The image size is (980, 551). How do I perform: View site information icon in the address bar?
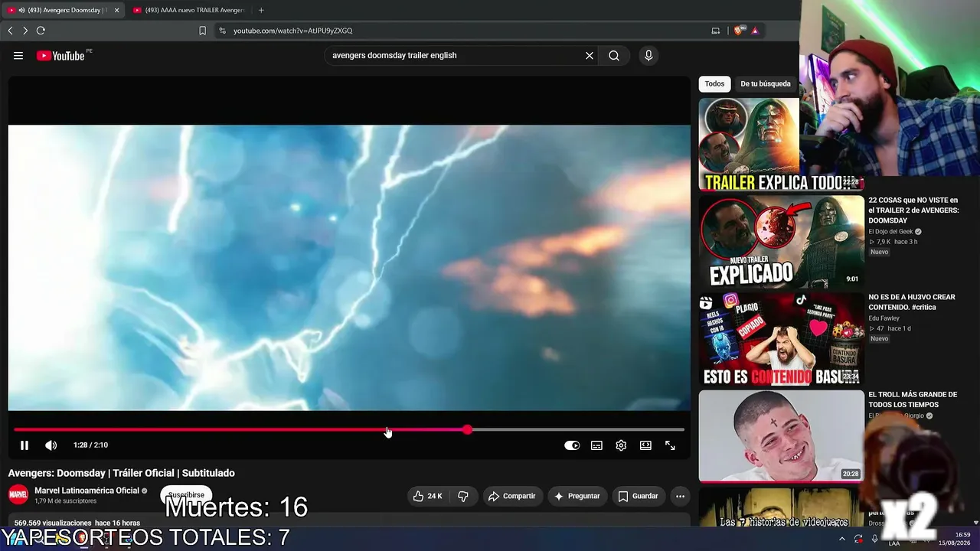222,31
